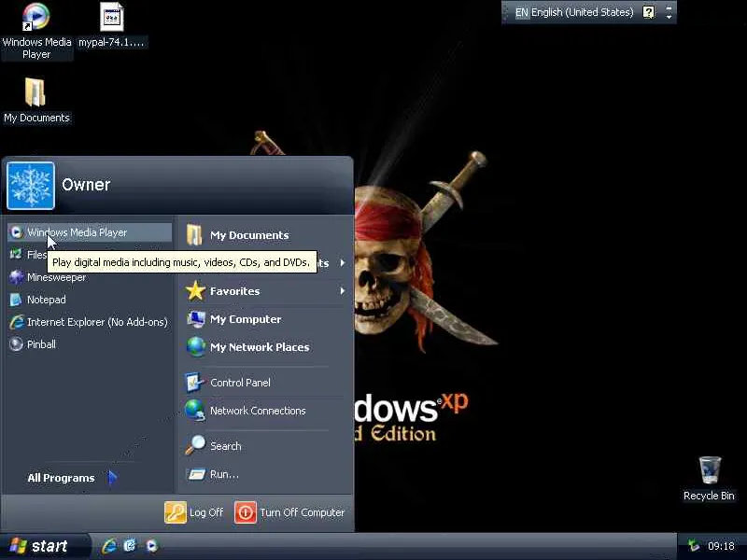The width and height of the screenshot is (747, 560).
Task: Click the Run icon
Action: [x=196, y=474]
